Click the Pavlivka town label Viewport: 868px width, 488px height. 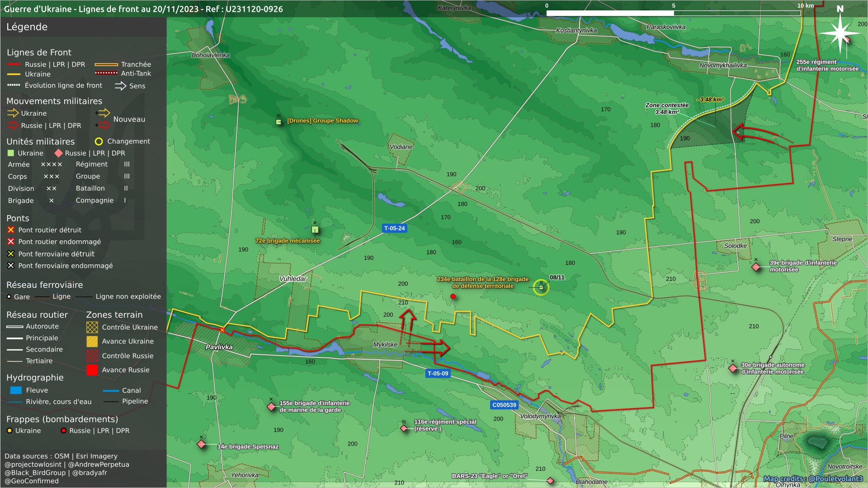click(x=219, y=347)
